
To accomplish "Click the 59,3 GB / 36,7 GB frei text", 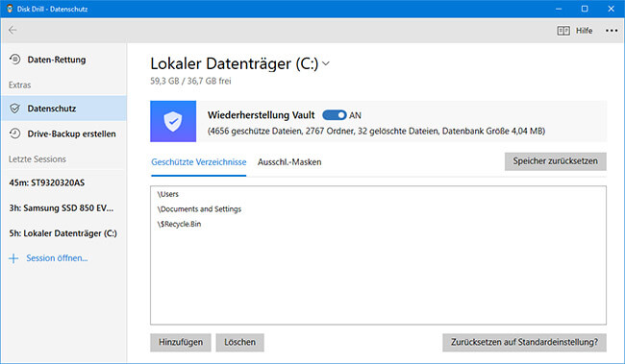I will coord(190,81).
